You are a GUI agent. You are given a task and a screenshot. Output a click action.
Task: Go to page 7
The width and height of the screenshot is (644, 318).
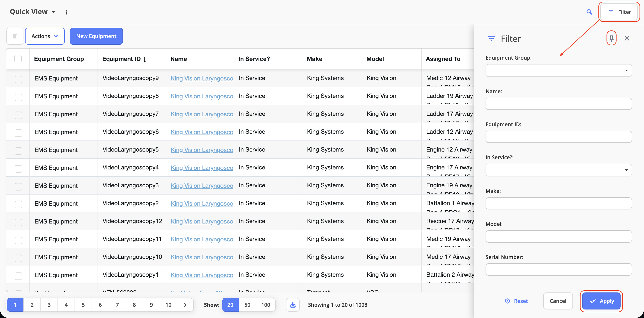coord(117,305)
